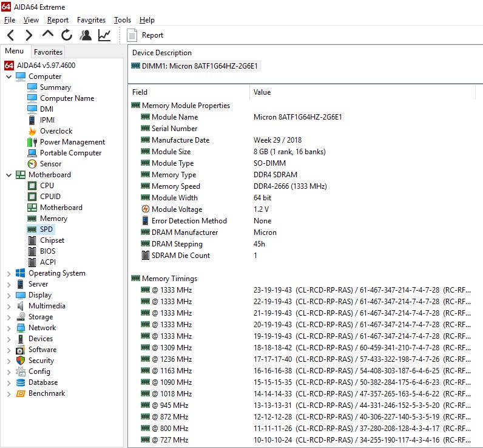Viewport: 483px width, 448px height.
Task: Open the Overclock flame item
Action: coord(55,131)
